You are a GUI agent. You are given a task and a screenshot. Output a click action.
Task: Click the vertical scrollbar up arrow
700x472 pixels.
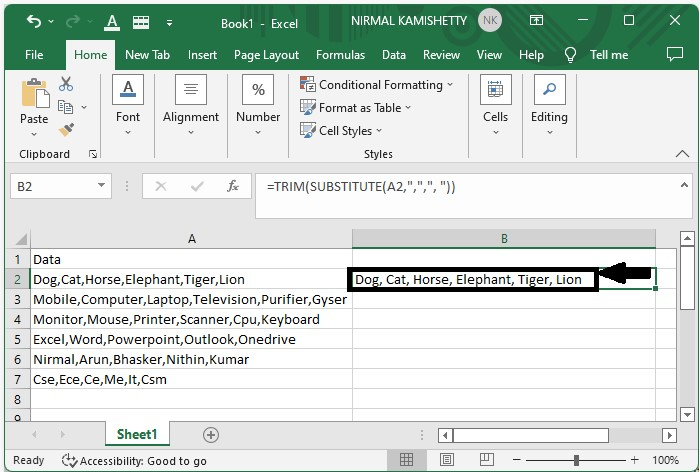pyautogui.click(x=688, y=239)
